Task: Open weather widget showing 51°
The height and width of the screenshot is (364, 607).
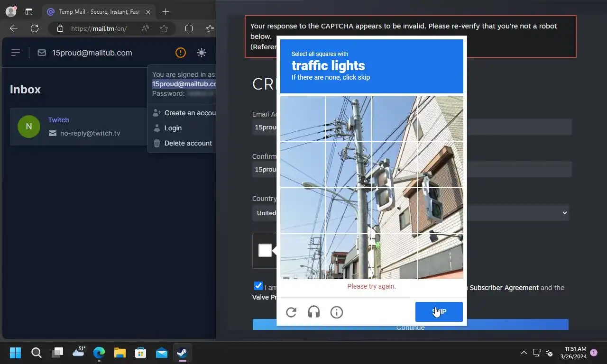Action: (78, 352)
